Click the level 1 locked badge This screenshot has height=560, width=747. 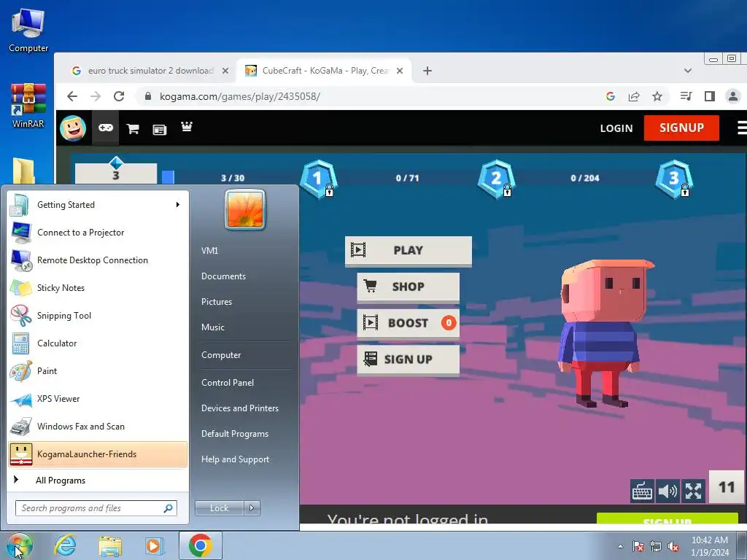tap(318, 179)
